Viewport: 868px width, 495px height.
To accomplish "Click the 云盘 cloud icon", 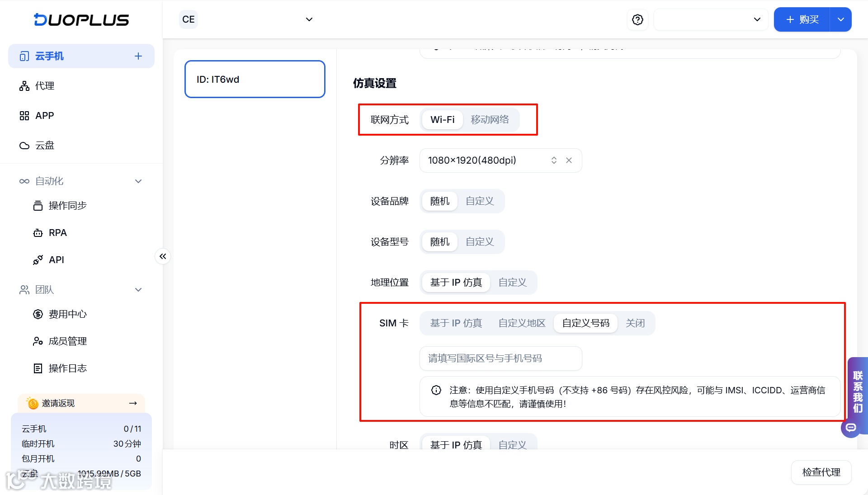I will (24, 146).
